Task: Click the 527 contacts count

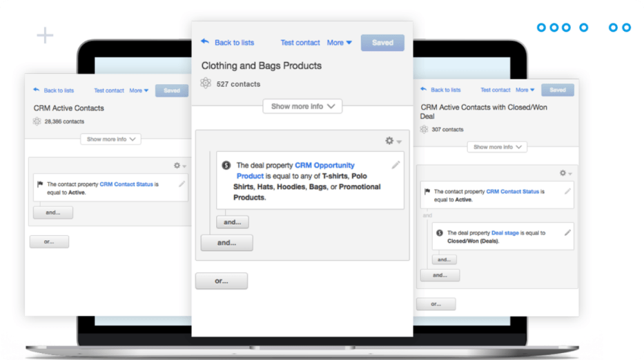Action: pos(238,84)
